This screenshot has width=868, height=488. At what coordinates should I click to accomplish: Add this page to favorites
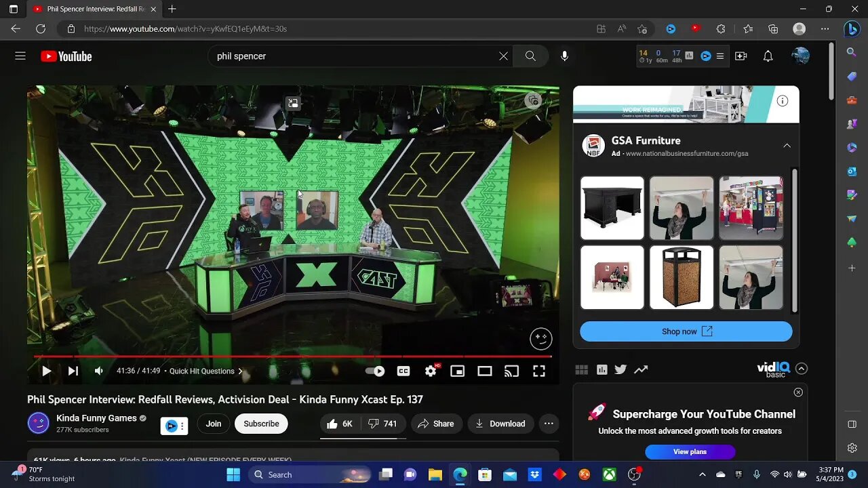pyautogui.click(x=642, y=28)
